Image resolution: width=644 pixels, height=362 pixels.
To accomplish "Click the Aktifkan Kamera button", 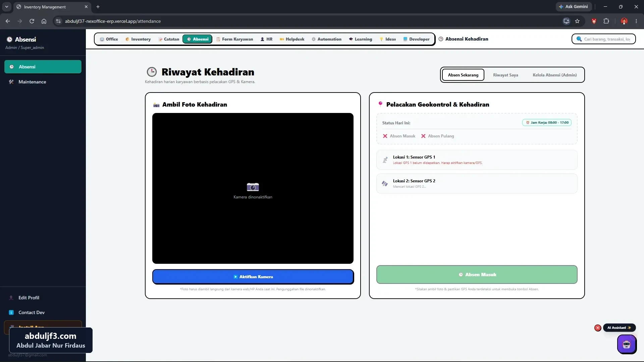I will pos(253,277).
